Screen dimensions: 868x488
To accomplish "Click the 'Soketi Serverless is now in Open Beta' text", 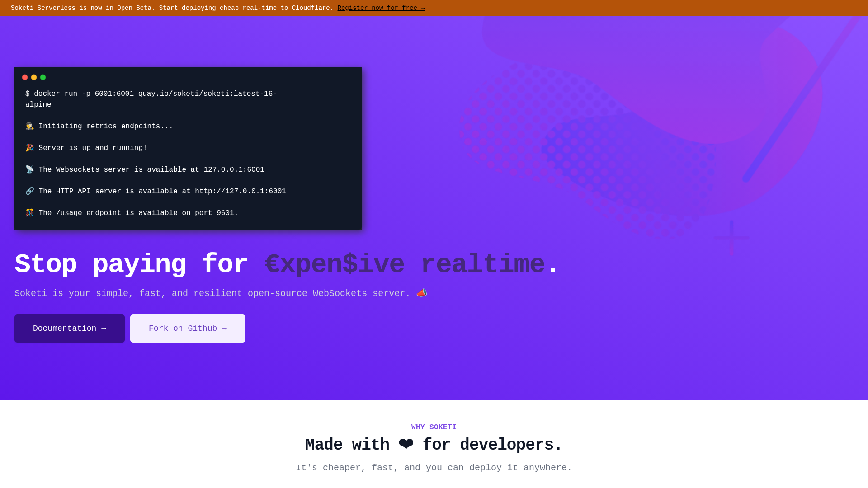I will 172,8.
